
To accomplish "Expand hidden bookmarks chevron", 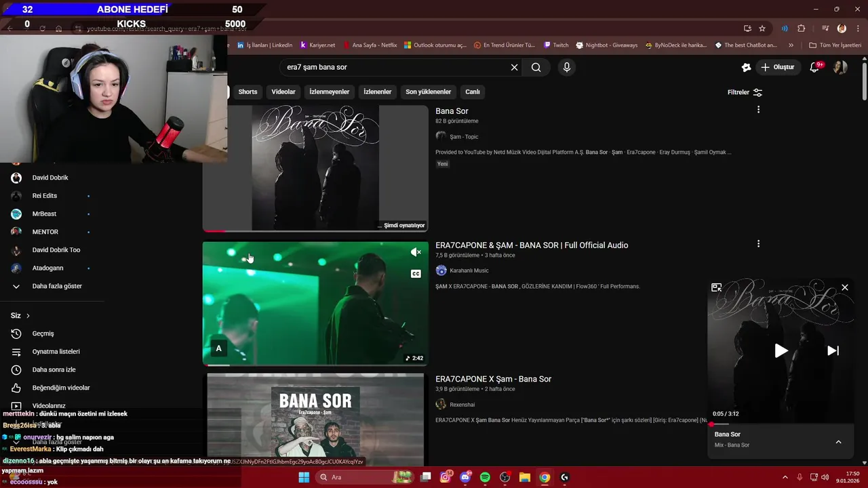I will tap(791, 45).
